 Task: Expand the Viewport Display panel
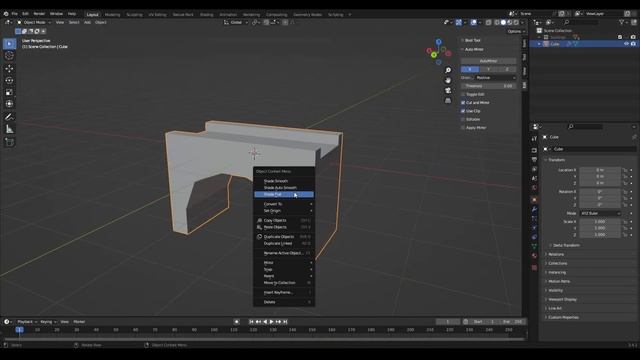coord(562,300)
